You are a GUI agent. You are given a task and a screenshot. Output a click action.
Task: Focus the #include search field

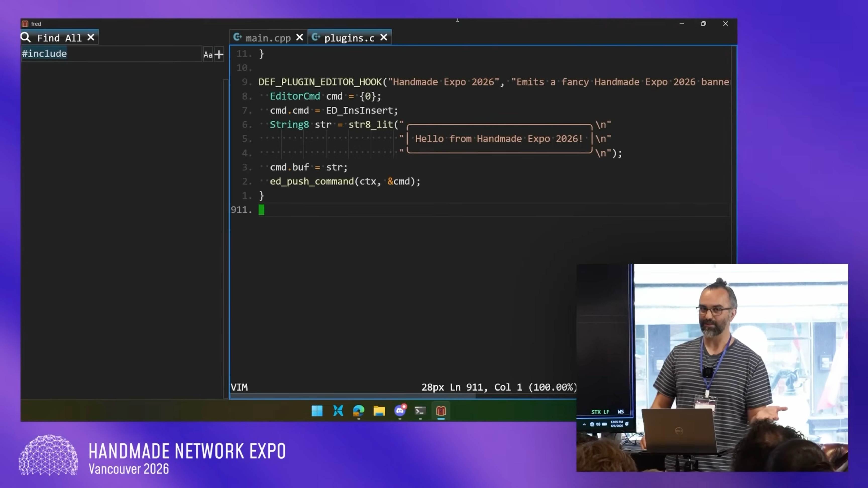[112, 54]
